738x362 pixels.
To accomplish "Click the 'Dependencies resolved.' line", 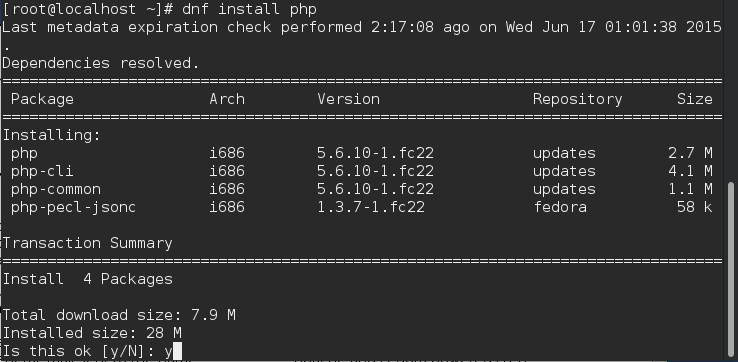I will pos(101,63).
